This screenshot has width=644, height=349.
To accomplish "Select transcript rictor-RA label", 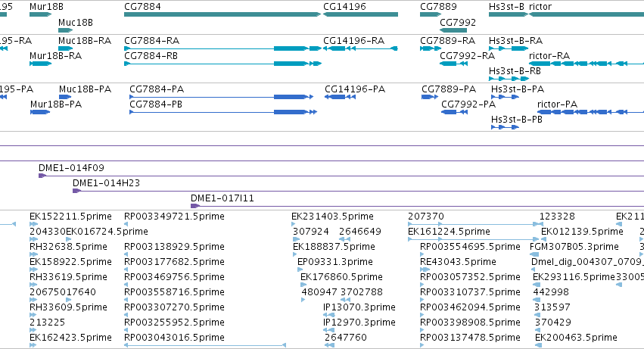I will click(549, 56).
